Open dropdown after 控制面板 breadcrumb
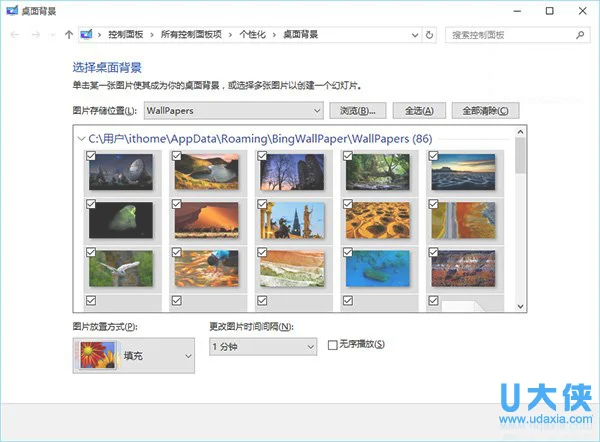This screenshot has height=442, width=600. pos(152,35)
